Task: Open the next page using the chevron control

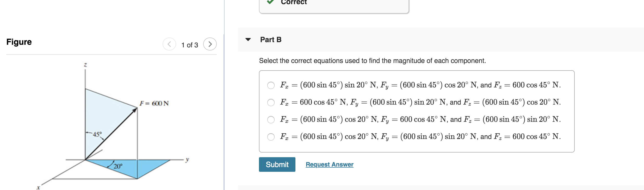Action: [210, 44]
